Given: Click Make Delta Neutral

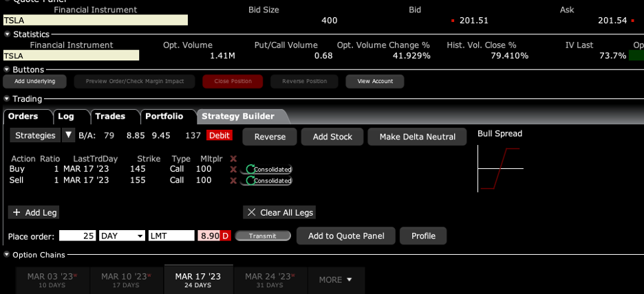Looking at the screenshot, I should point(417,137).
